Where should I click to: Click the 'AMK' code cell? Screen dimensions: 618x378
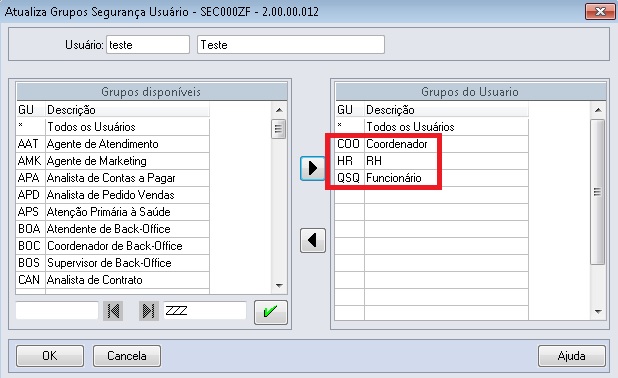[31, 161]
